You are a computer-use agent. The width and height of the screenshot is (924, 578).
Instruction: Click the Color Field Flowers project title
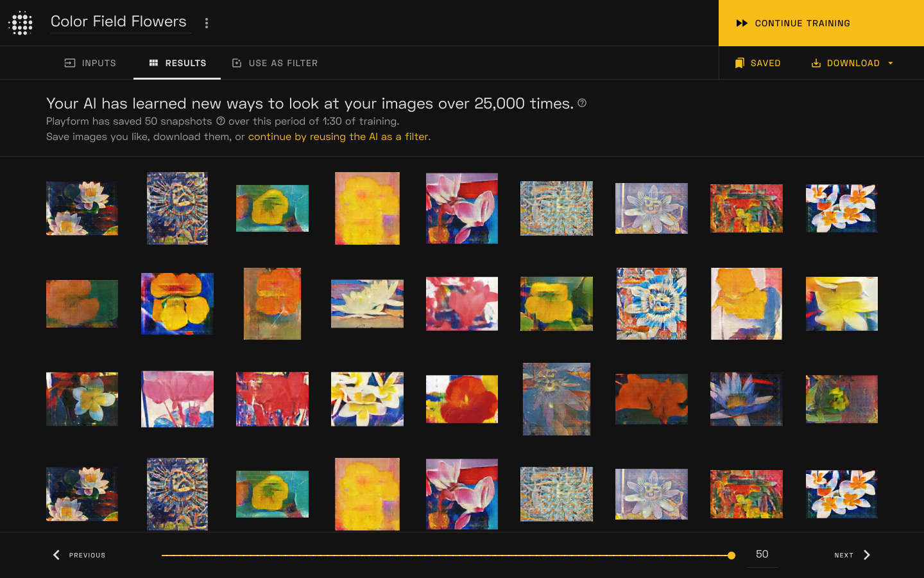(x=119, y=21)
